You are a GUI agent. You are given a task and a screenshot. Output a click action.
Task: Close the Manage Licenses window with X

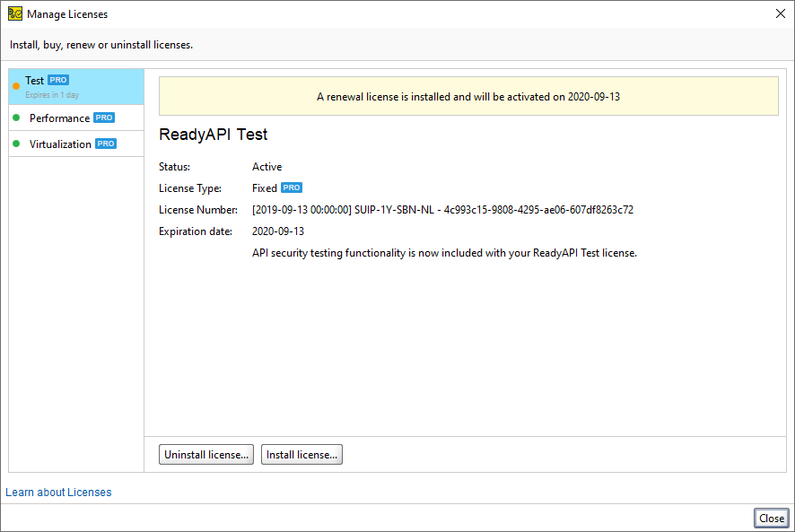pos(781,13)
